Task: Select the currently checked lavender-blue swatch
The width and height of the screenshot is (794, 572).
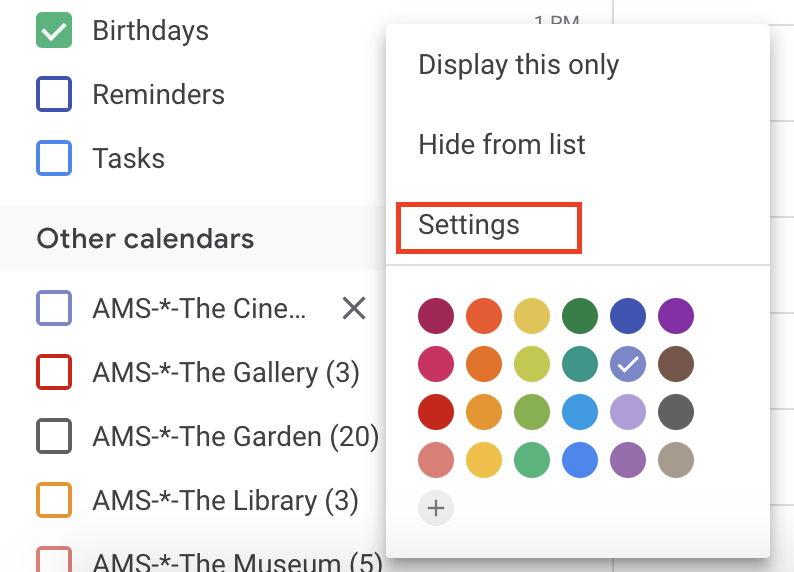Action: pyautogui.click(x=627, y=364)
